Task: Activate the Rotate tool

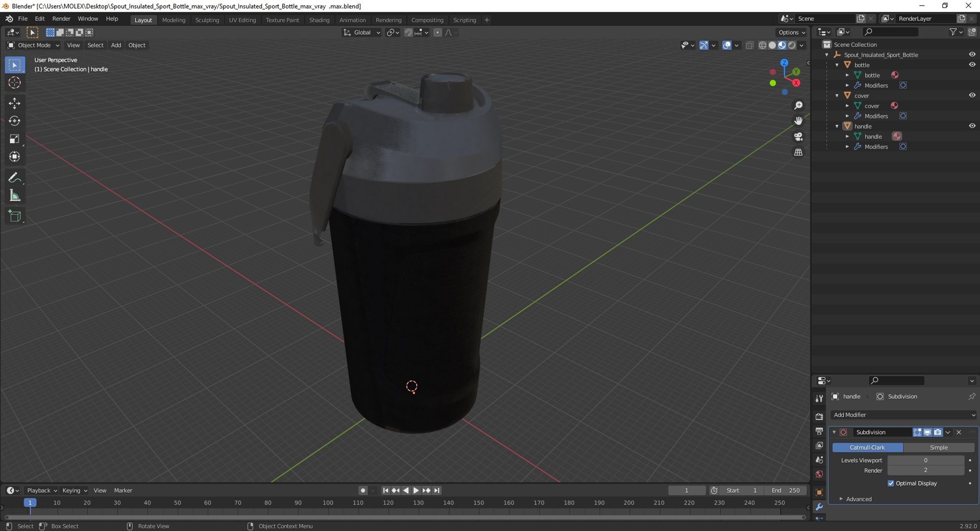Action: (x=14, y=121)
